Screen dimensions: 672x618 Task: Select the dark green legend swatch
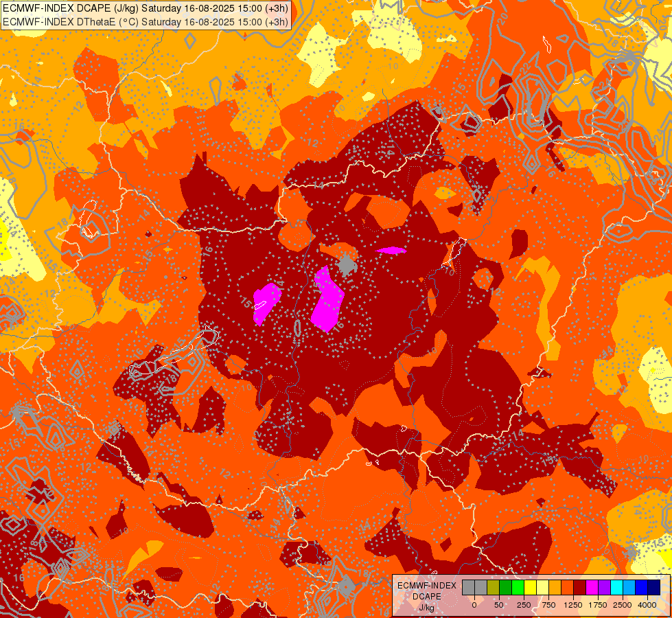[505, 588]
